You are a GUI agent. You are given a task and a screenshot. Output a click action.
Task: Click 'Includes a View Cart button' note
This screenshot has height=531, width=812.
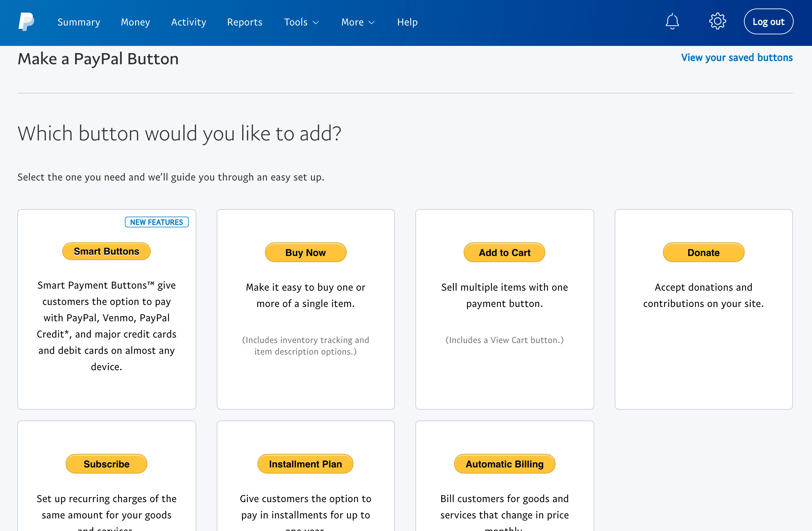[x=504, y=340]
